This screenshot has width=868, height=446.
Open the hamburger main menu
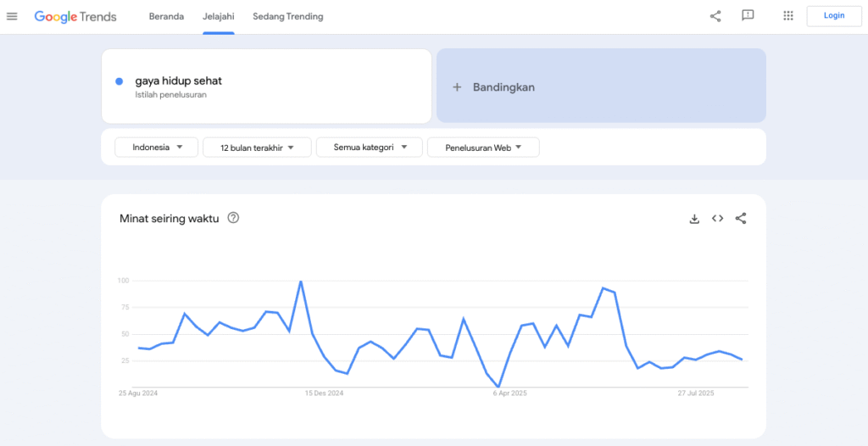click(x=12, y=16)
